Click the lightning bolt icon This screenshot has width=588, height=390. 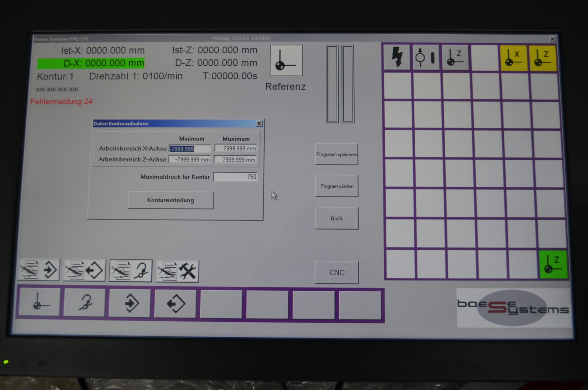(397, 57)
